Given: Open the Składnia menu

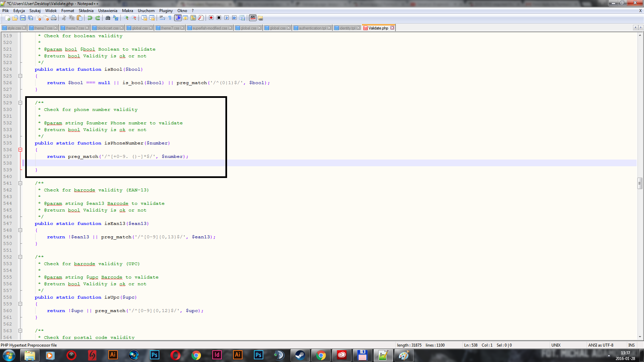Looking at the screenshot, I should pos(86,11).
